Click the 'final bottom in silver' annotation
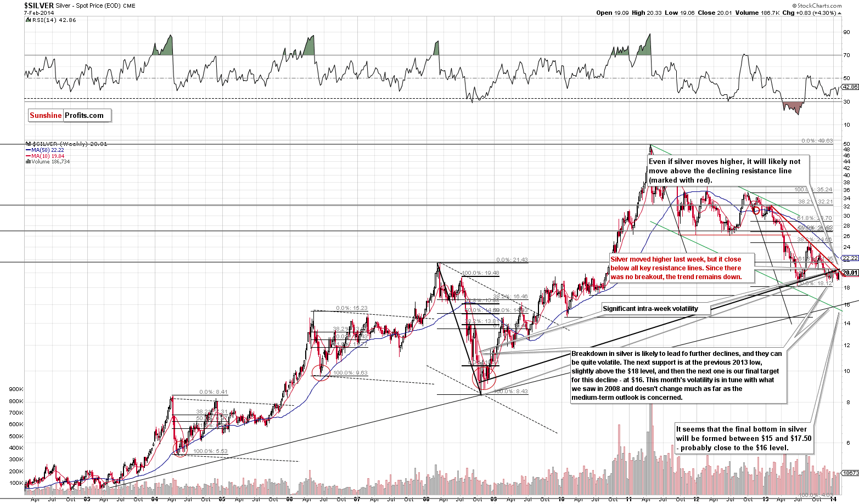The image size is (859, 504). [744, 439]
